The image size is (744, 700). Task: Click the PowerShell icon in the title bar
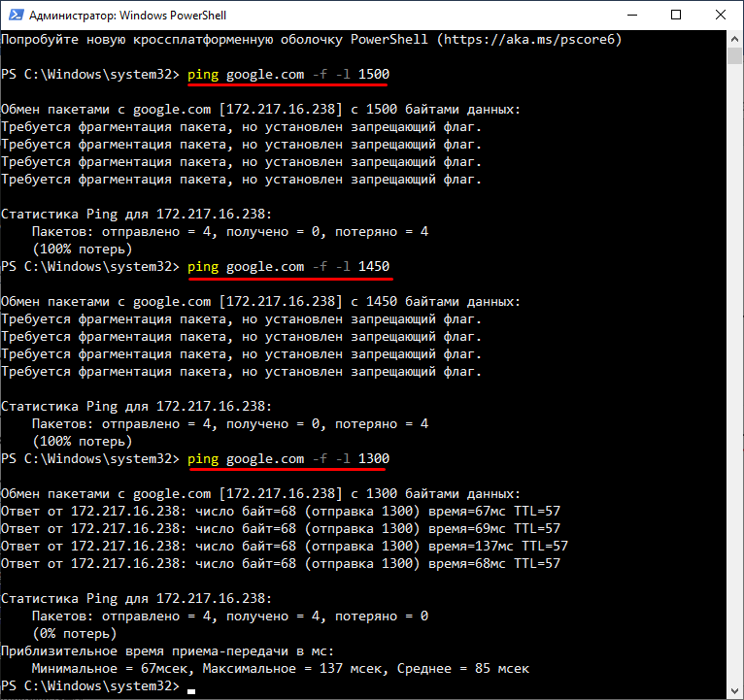pos(16,15)
